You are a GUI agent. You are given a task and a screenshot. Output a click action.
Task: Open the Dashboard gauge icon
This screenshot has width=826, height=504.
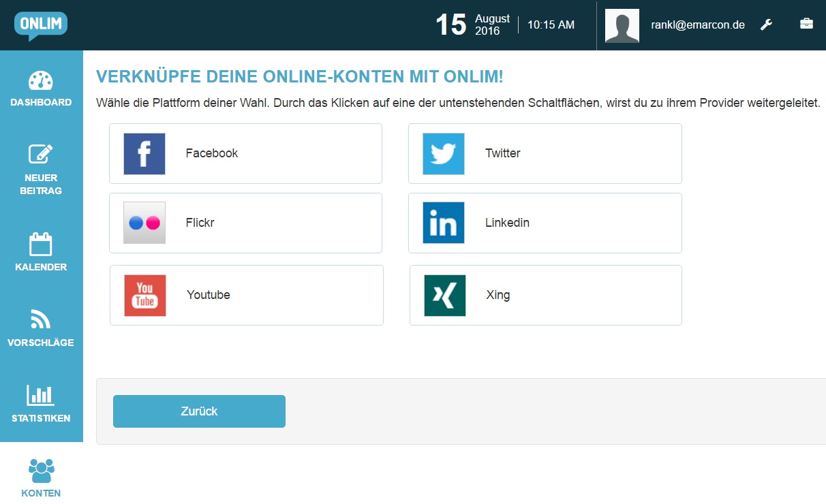(x=41, y=80)
